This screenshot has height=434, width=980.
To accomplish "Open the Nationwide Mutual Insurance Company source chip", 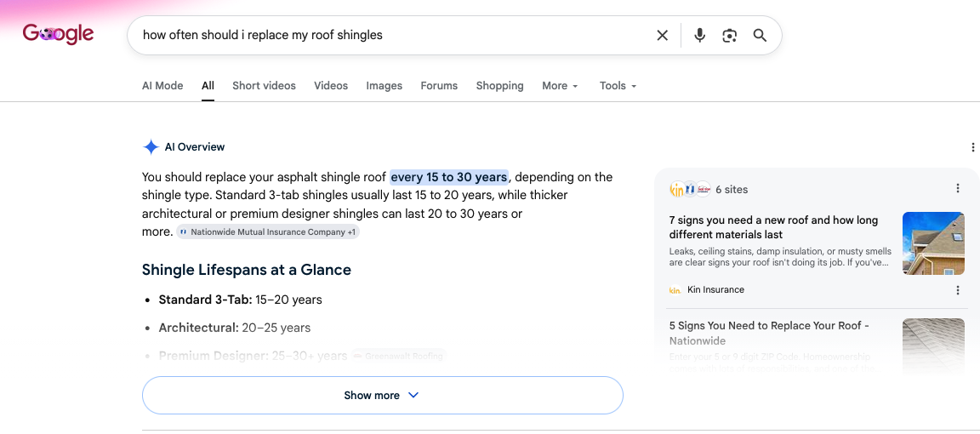I will [x=268, y=232].
